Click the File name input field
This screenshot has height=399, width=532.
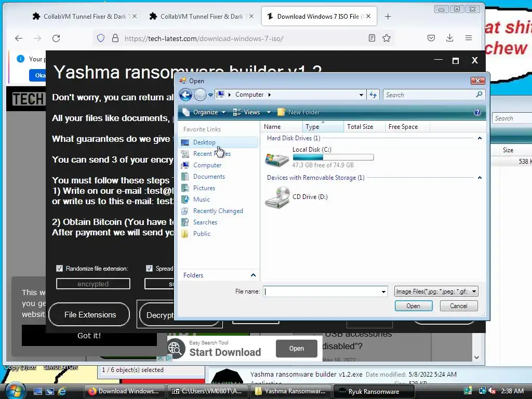coord(322,291)
